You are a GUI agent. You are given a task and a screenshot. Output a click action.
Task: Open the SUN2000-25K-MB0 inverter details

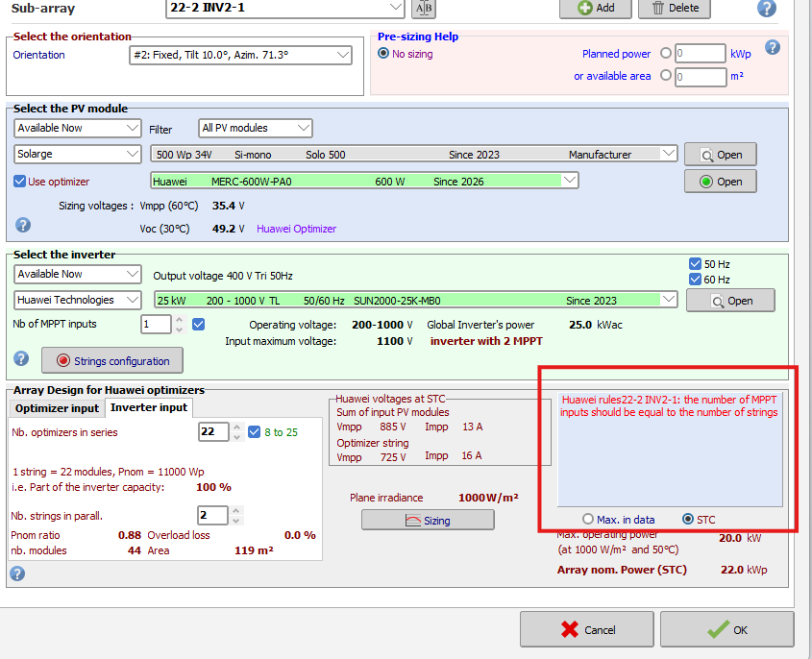coord(730,301)
